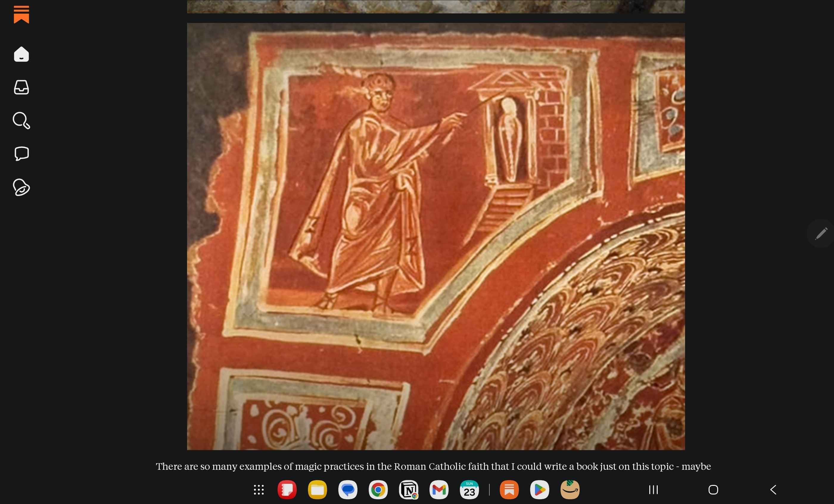834x504 pixels.
Task: Open Google Play Store
Action: point(539,489)
